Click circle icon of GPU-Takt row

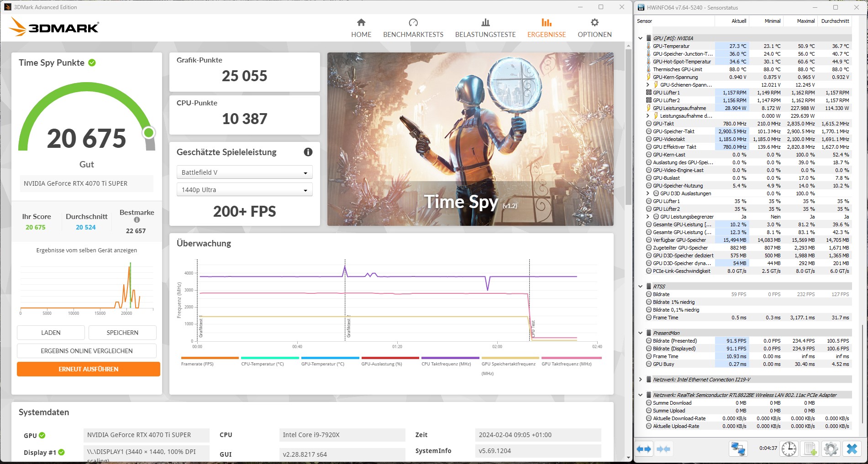[648, 124]
